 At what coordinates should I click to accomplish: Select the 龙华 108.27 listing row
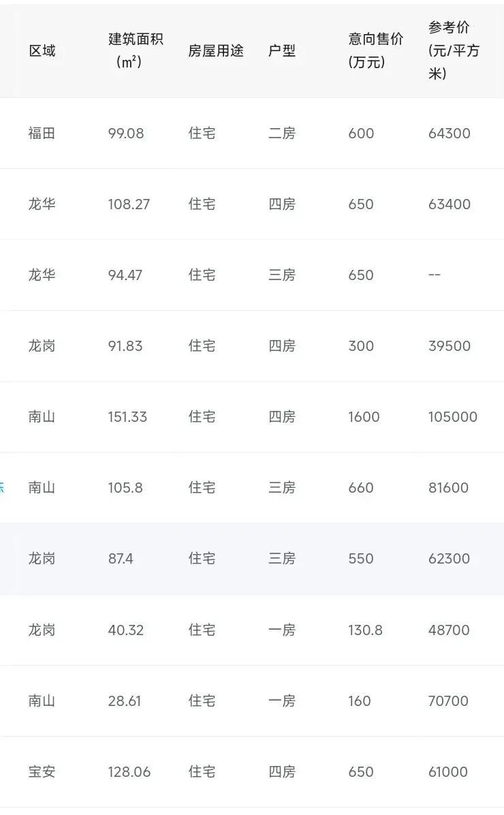point(252,204)
